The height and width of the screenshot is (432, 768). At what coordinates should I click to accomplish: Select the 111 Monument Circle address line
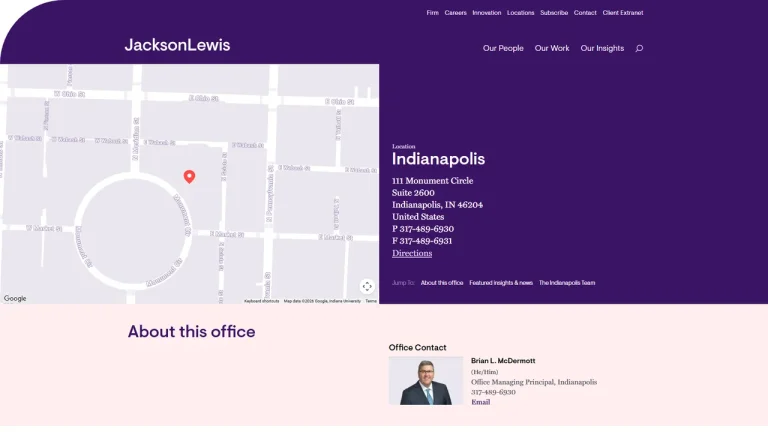coord(432,181)
